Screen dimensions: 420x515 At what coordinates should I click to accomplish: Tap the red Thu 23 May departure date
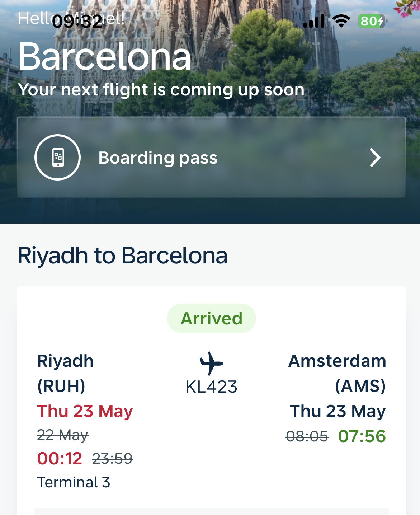pos(85,411)
